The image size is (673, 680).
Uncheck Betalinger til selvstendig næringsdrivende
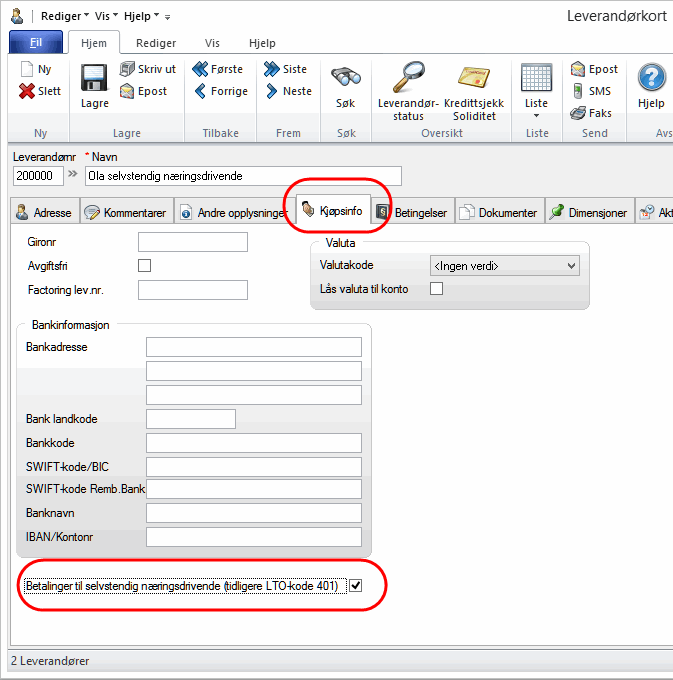pyautogui.click(x=356, y=585)
